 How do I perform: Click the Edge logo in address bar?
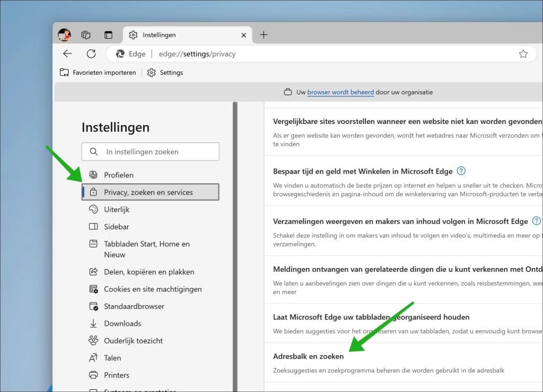coord(120,54)
